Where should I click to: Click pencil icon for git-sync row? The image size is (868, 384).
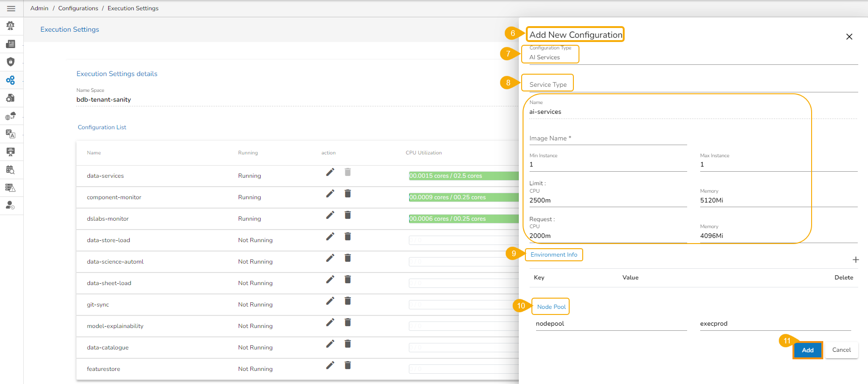point(330,301)
